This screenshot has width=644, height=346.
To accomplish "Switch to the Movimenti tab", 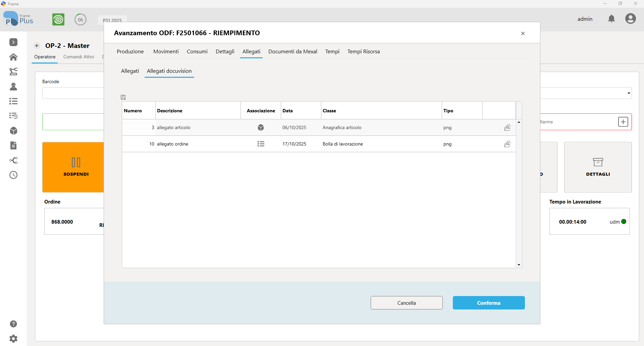I will [166, 51].
